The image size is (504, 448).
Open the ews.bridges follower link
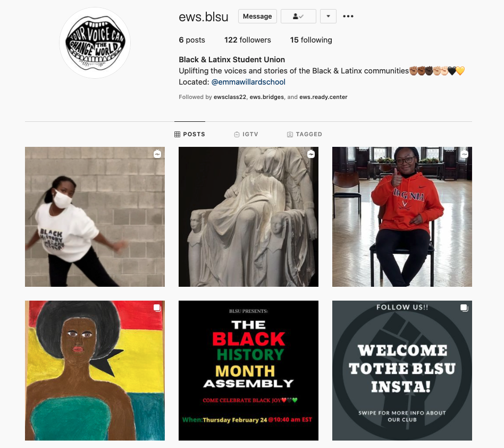click(267, 97)
